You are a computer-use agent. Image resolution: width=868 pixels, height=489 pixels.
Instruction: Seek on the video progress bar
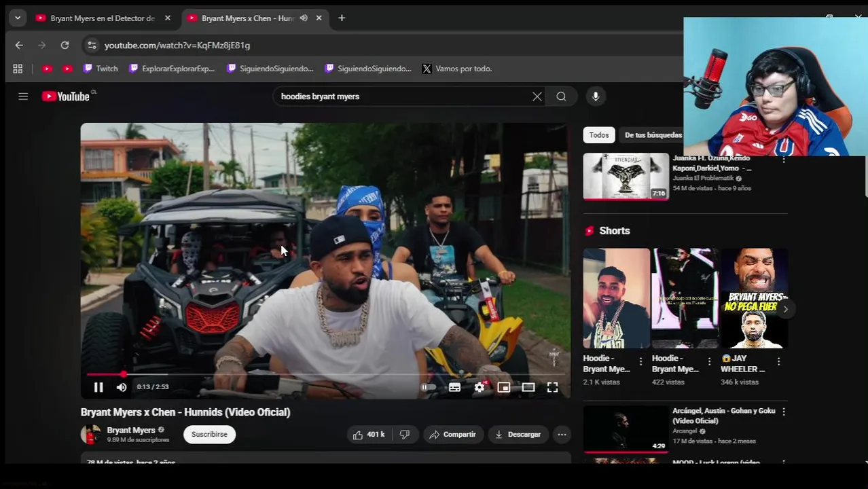325,374
